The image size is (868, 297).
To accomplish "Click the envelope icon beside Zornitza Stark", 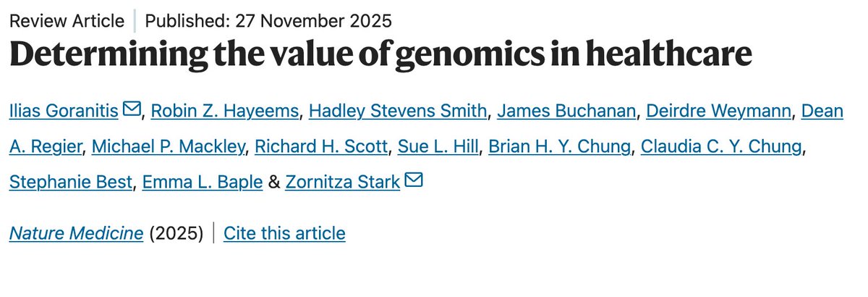I will [x=413, y=182].
